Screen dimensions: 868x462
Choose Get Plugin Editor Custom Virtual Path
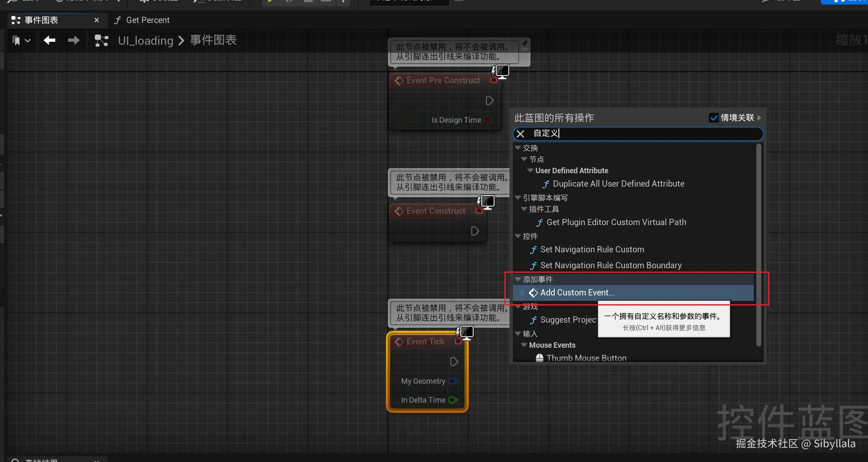pos(616,222)
